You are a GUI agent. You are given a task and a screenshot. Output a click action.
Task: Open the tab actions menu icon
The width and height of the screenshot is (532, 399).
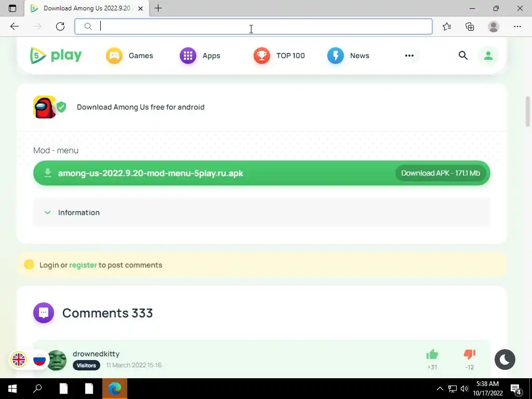(12, 8)
